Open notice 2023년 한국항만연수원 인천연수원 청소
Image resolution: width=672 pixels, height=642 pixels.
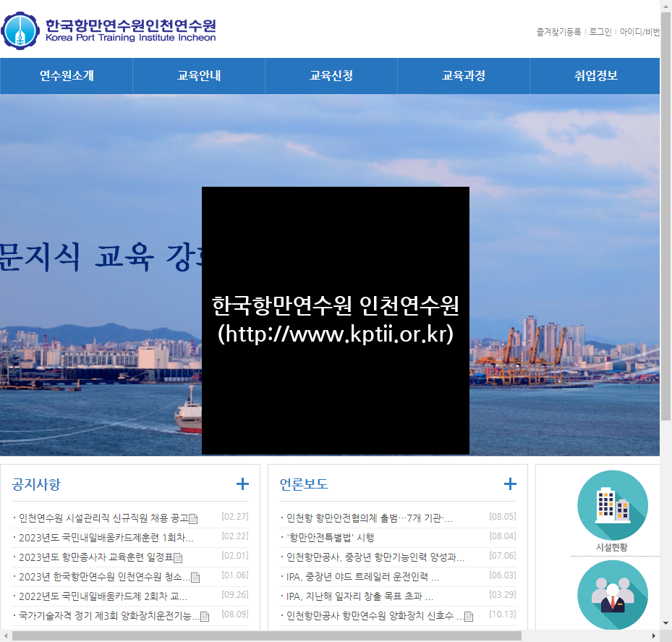pos(104,577)
